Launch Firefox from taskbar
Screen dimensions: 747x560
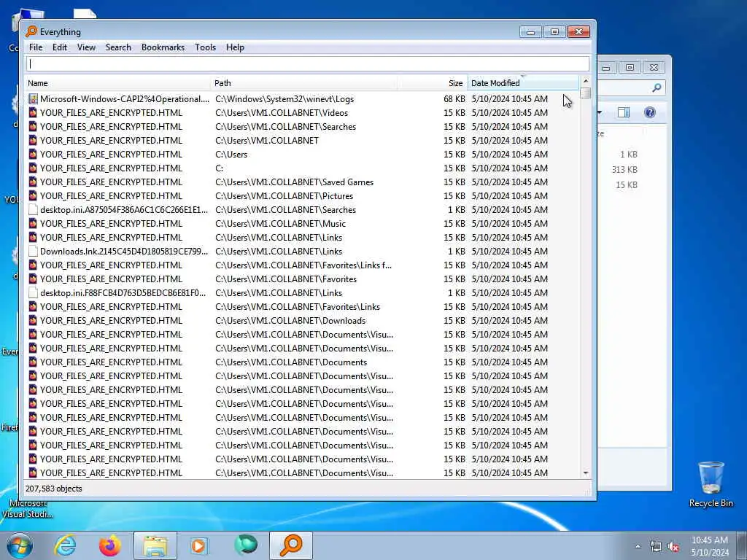pyautogui.click(x=109, y=545)
